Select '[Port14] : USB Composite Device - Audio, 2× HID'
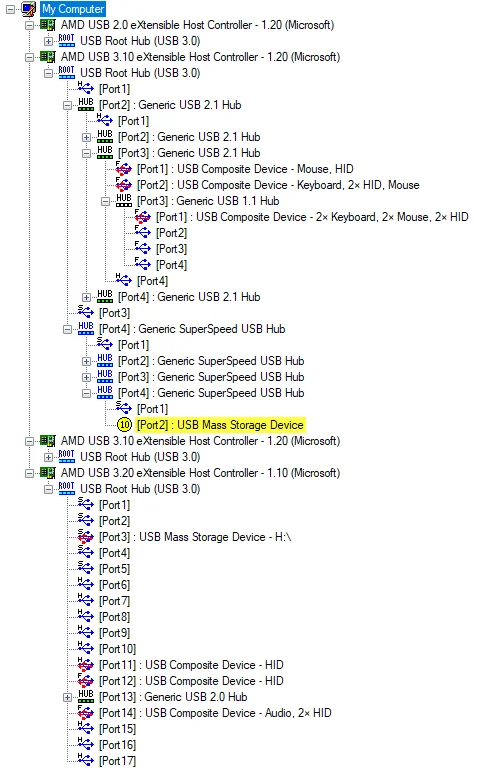488x778 pixels. (x=215, y=713)
